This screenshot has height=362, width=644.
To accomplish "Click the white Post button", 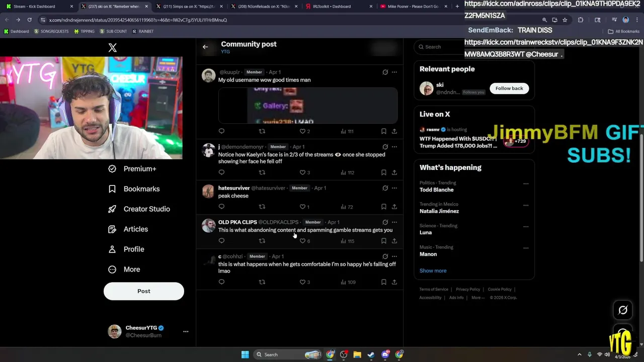I will pyautogui.click(x=144, y=291).
